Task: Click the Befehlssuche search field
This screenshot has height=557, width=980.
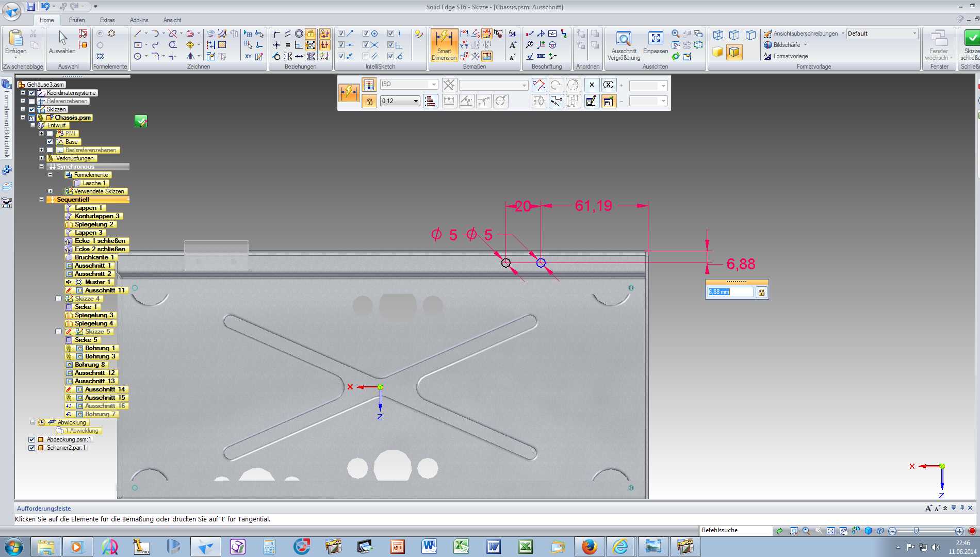Action: (x=736, y=530)
